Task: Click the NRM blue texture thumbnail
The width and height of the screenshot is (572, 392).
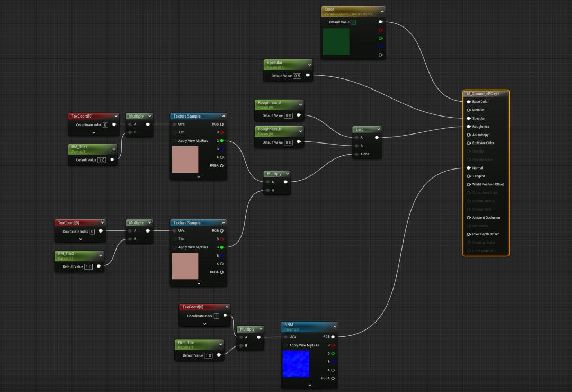Action: [296, 364]
